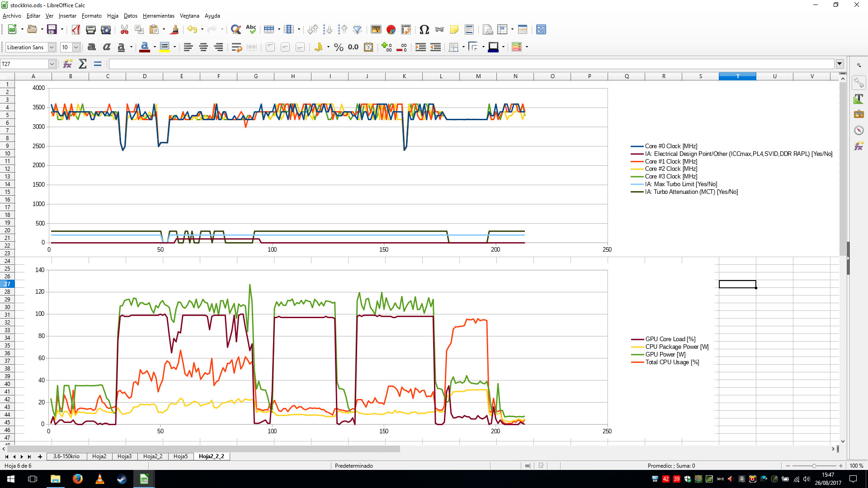This screenshot has width=868, height=488.
Task: Insert a hyperlink
Action: point(439,29)
